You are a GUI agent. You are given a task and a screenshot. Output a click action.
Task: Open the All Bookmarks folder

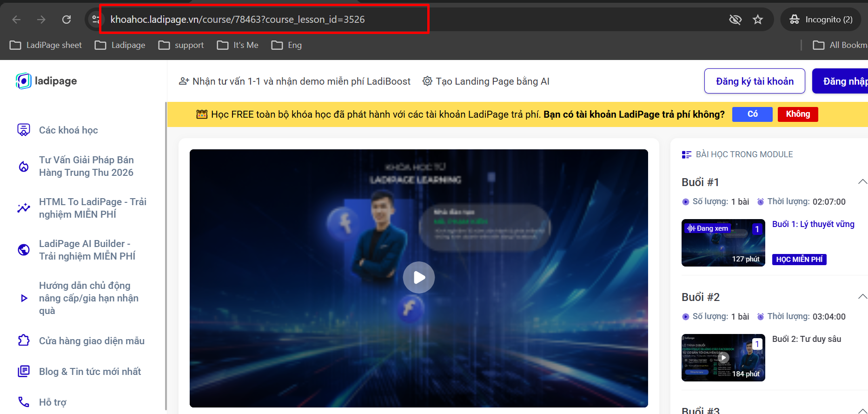(x=840, y=45)
